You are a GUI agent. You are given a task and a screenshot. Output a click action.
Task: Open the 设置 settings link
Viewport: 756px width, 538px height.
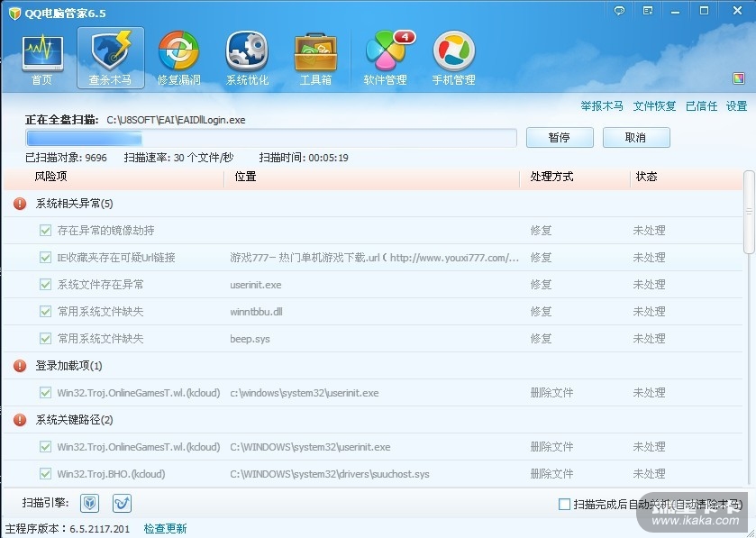(737, 106)
